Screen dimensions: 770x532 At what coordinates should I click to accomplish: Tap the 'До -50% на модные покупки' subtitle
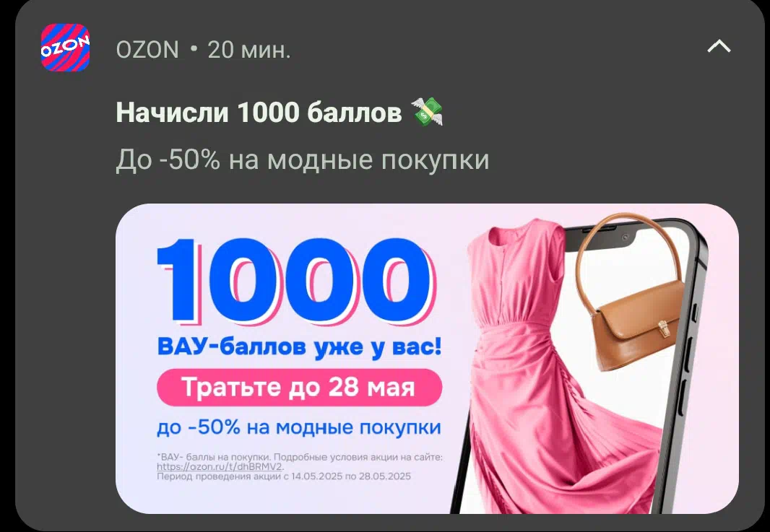click(x=303, y=160)
